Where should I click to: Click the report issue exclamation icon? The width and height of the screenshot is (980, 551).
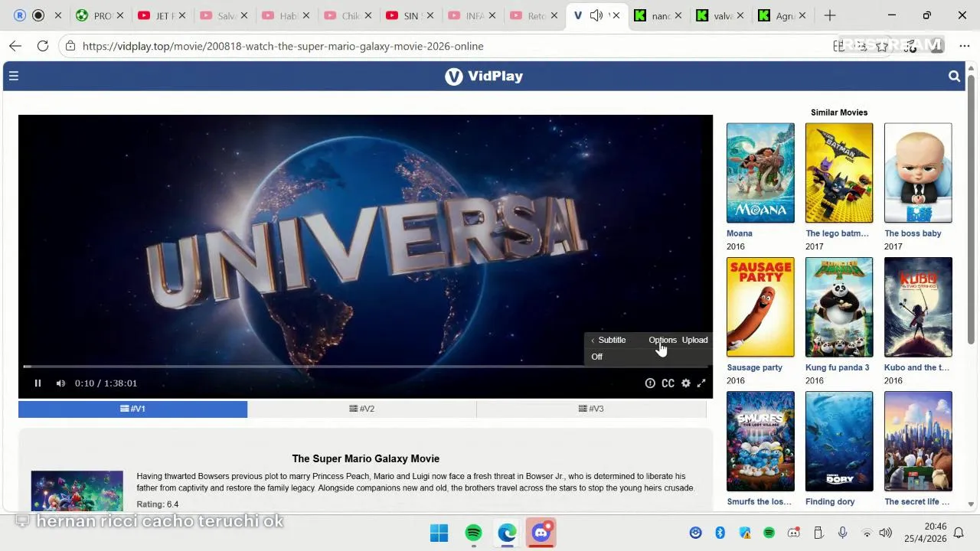(650, 383)
